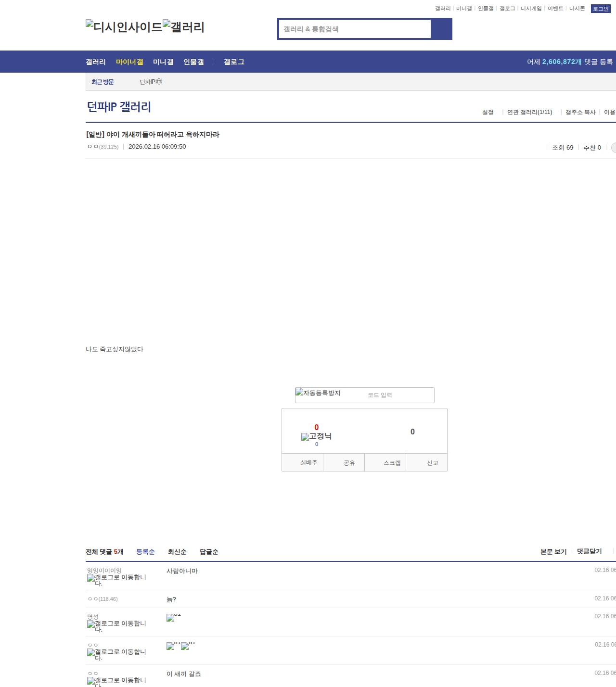Expand the 연관 갤러리(1/11) list
Screen dimensions: 616x687
click(x=529, y=112)
